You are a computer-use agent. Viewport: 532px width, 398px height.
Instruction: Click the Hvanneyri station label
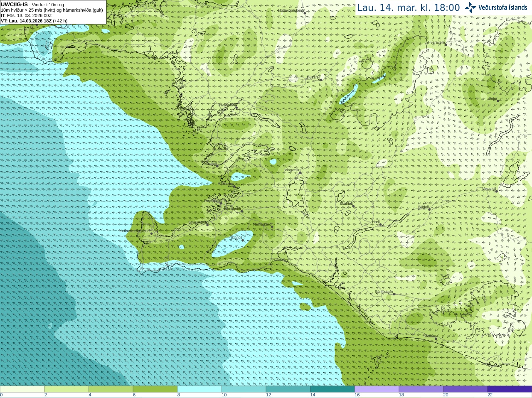[x=227, y=105]
